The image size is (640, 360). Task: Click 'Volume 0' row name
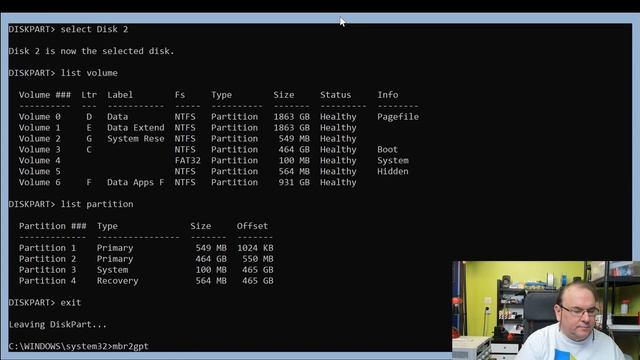tap(40, 117)
